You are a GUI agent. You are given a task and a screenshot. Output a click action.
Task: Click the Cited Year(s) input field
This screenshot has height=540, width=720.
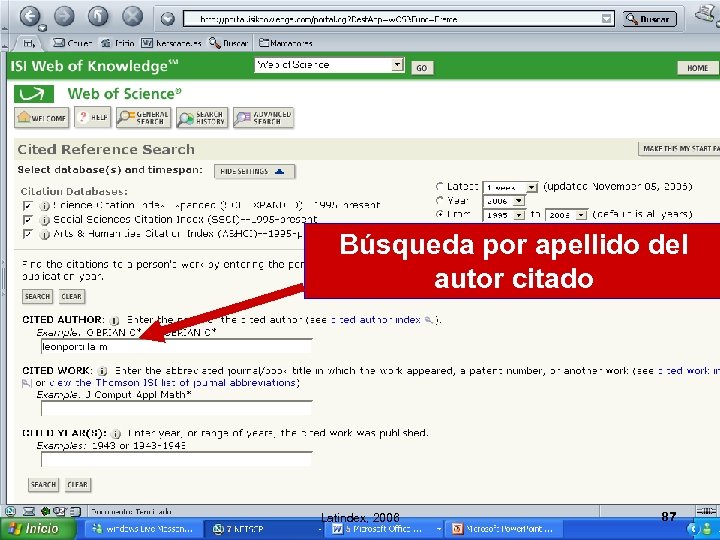(176, 459)
